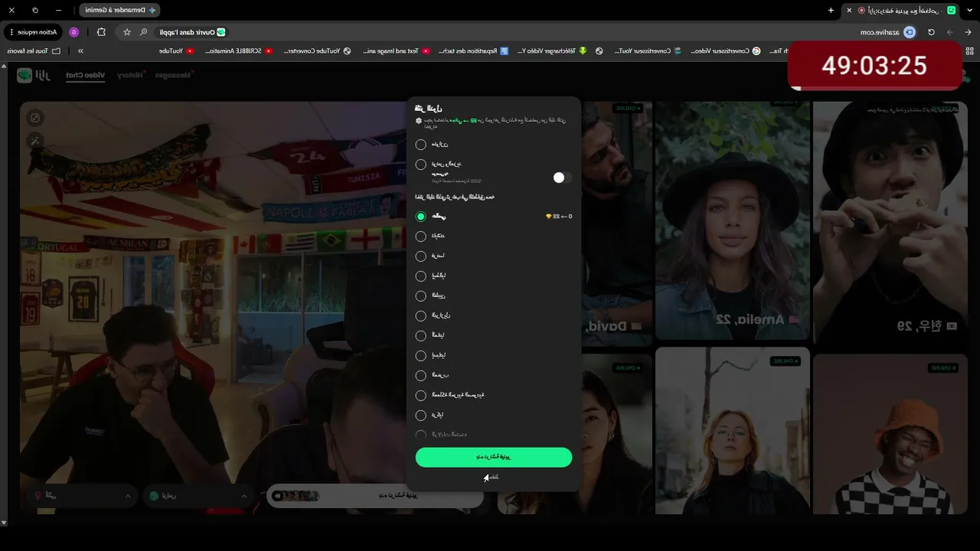Open the red-haired woman's profile card
Image resolution: width=980 pixels, height=551 pixels.
coord(732,430)
